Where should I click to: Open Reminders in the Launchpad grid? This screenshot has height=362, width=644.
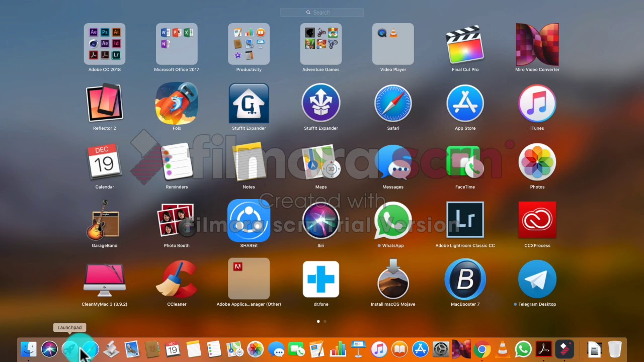click(x=177, y=162)
